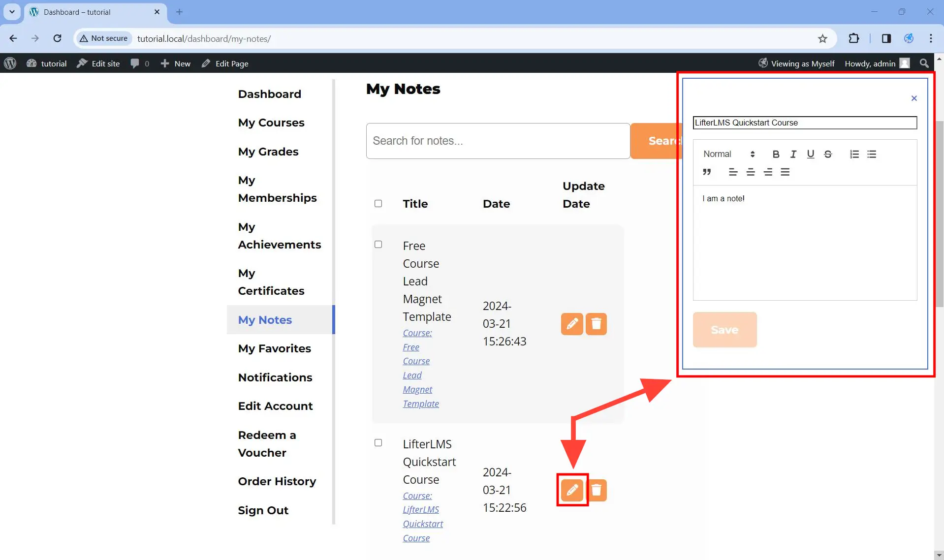
Task: Click the Not secure site info chip
Action: tap(104, 38)
